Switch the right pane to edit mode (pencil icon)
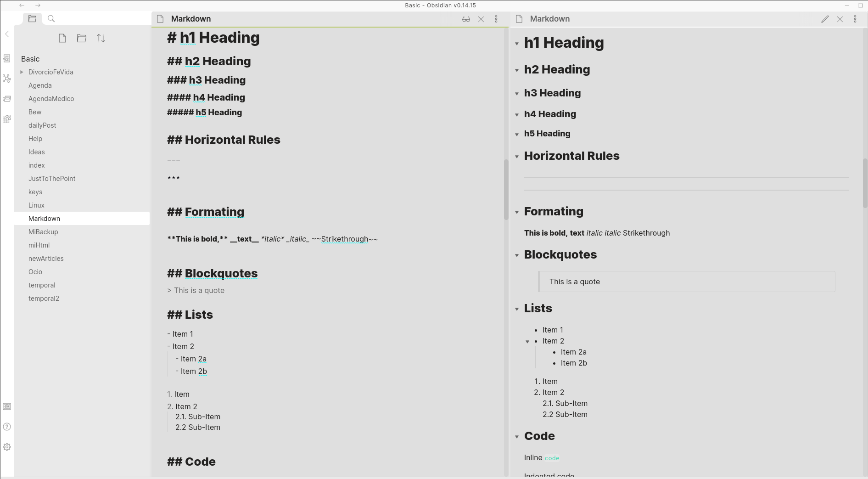The image size is (868, 479). point(825,19)
